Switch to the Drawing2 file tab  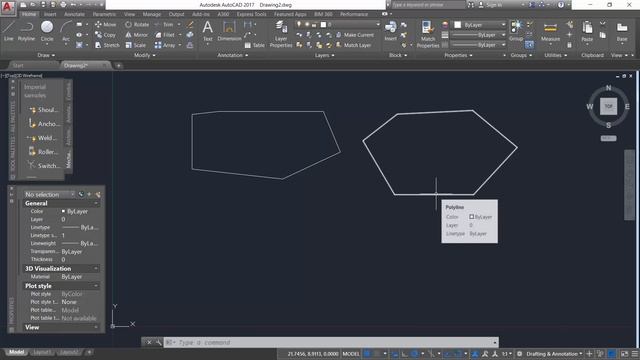[x=85, y=65]
